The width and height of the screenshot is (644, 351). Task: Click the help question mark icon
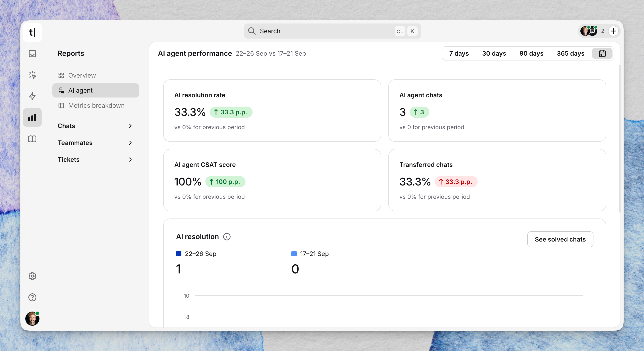tap(32, 297)
